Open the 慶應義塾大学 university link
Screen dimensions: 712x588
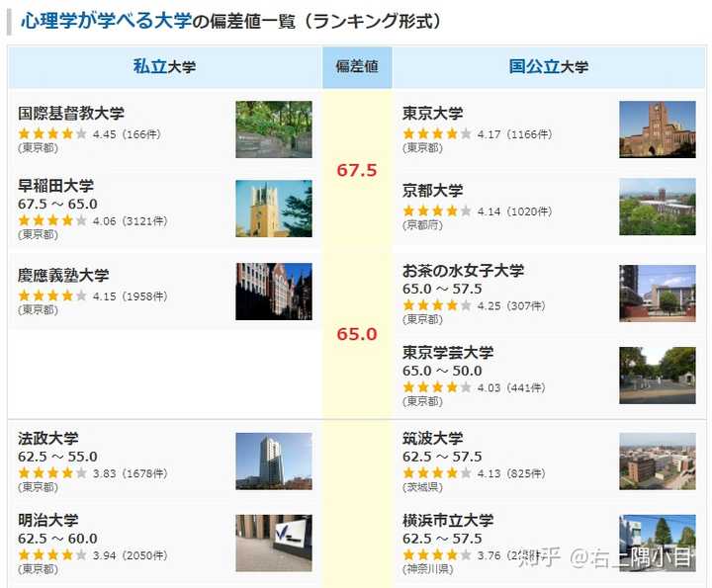(63, 276)
